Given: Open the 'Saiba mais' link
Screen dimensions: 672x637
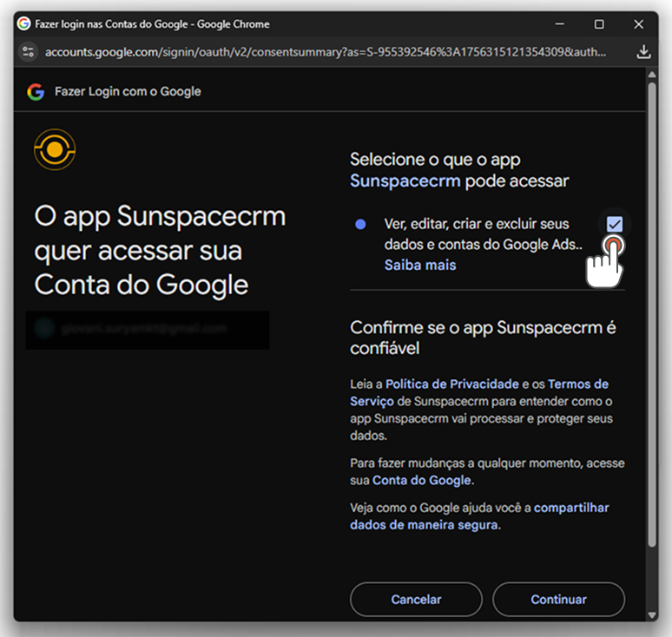Looking at the screenshot, I should pyautogui.click(x=419, y=265).
